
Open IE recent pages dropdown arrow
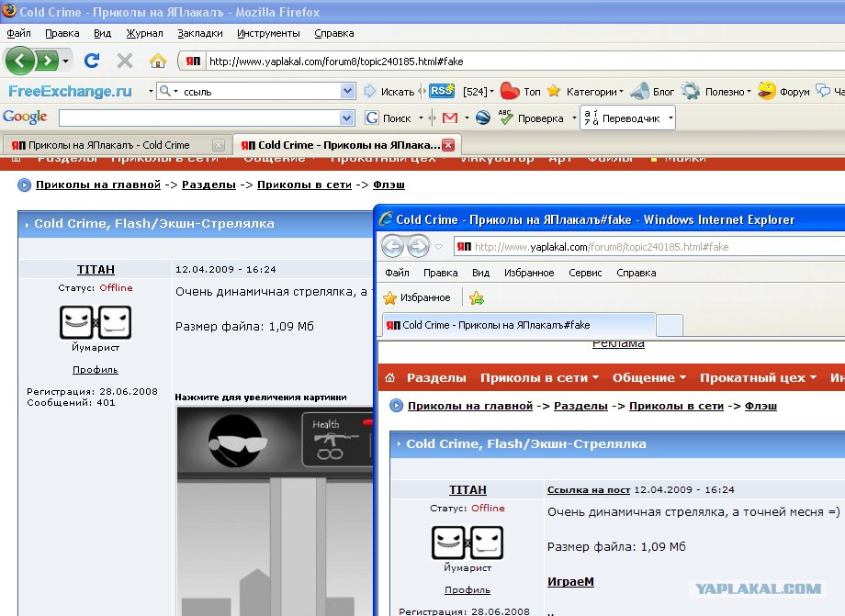click(439, 247)
